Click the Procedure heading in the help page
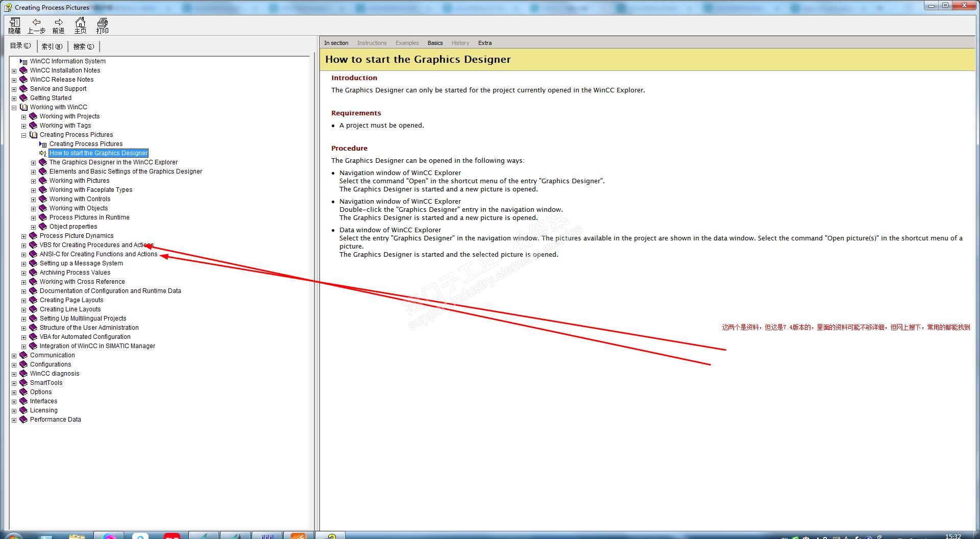980x539 pixels. (350, 149)
